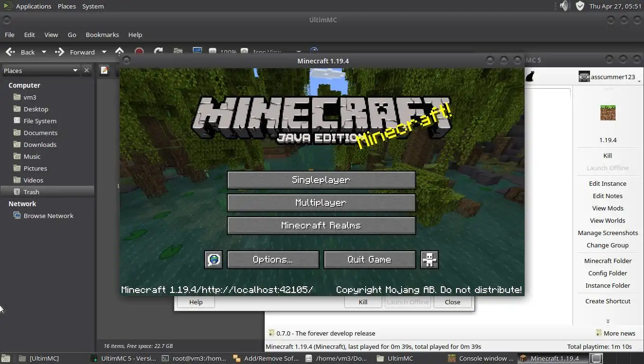Click the More news button
This screenshot has width=644, height=364.
click(x=616, y=333)
